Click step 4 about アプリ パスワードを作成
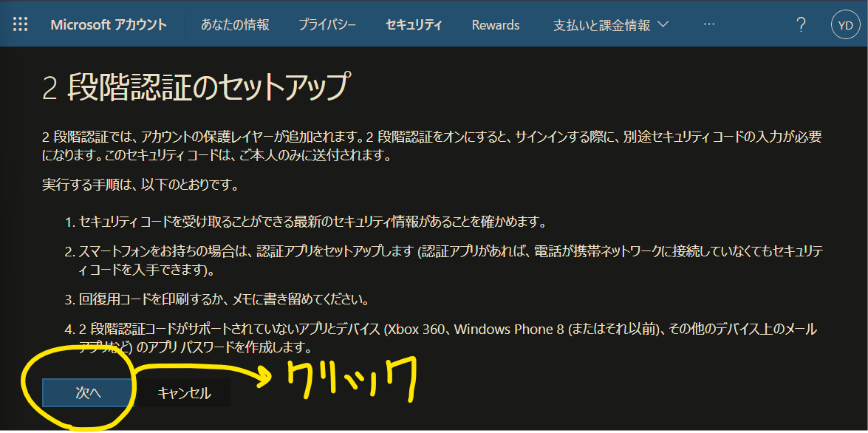The image size is (868, 433). (440, 338)
